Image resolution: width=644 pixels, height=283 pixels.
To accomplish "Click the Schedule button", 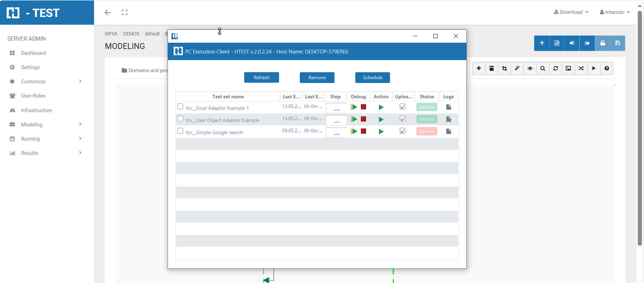I will click(372, 77).
